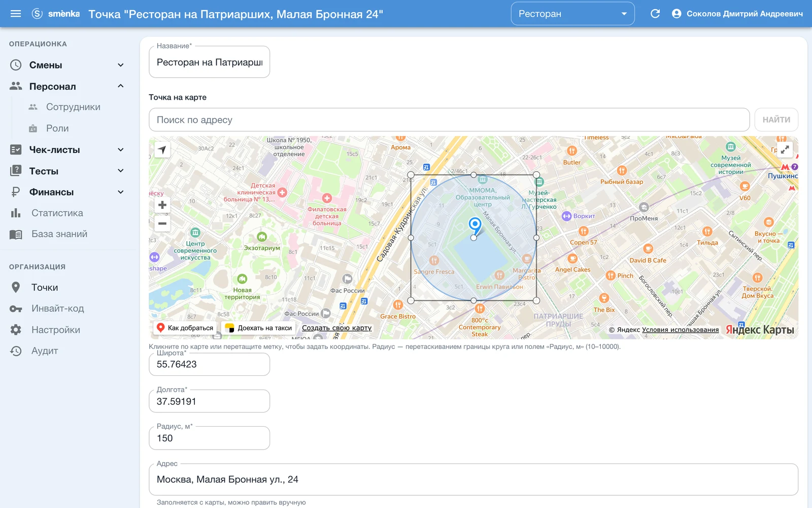Zoom in the map with plus button
Screen dimensions: 812x508
162,205
